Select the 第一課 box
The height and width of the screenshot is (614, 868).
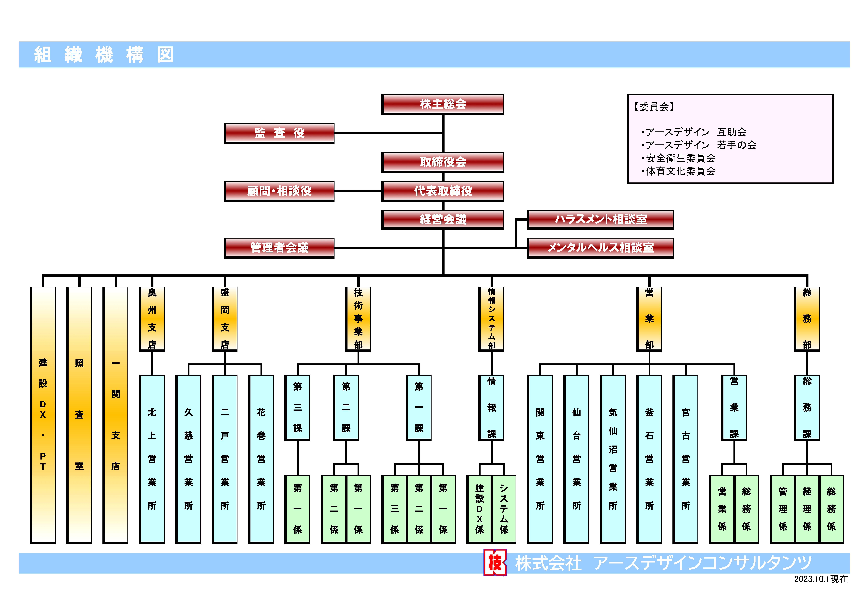(419, 408)
